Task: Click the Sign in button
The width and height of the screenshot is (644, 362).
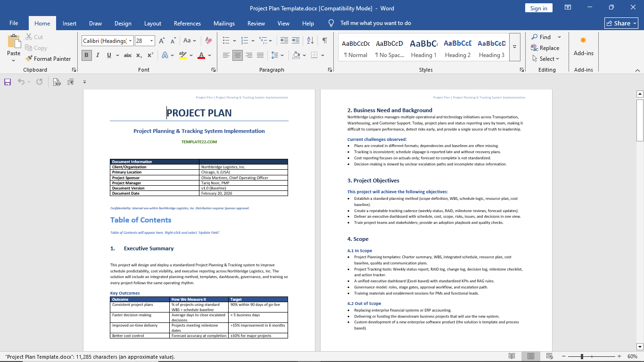Action: point(538,8)
